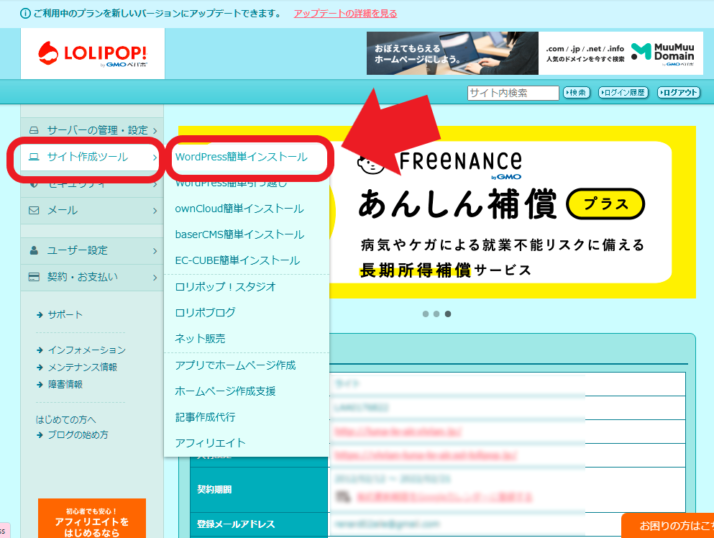Select baserCMS簡単インストール
Image resolution: width=714 pixels, height=538 pixels.
coord(240,235)
